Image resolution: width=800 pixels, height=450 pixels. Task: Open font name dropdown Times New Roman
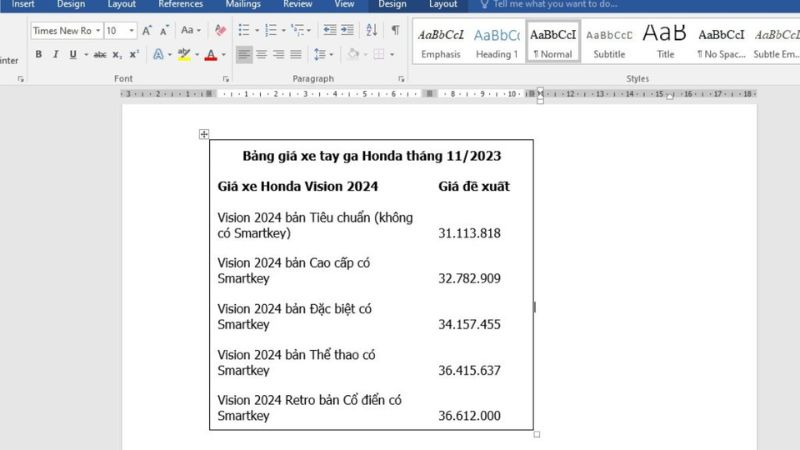[98, 31]
